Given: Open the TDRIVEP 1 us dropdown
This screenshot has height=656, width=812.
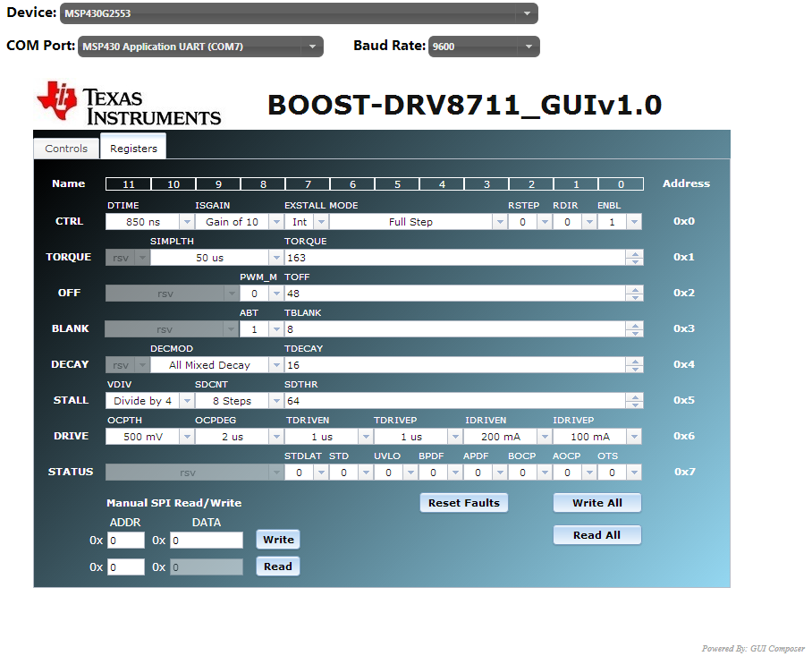Looking at the screenshot, I should click(418, 437).
